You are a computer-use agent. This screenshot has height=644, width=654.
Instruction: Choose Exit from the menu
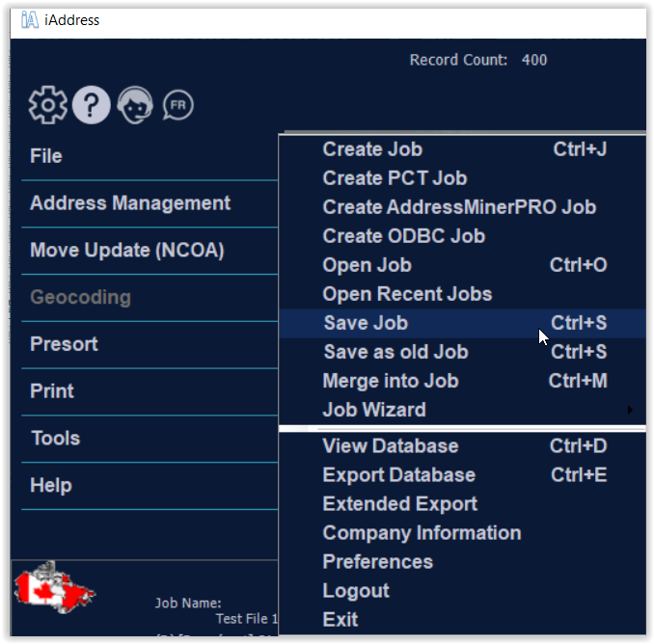[462, 620]
